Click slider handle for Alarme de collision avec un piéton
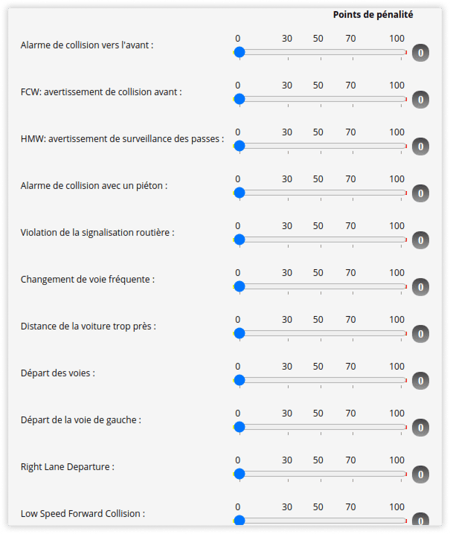Viewport: 450px width, 534px height. tap(239, 193)
